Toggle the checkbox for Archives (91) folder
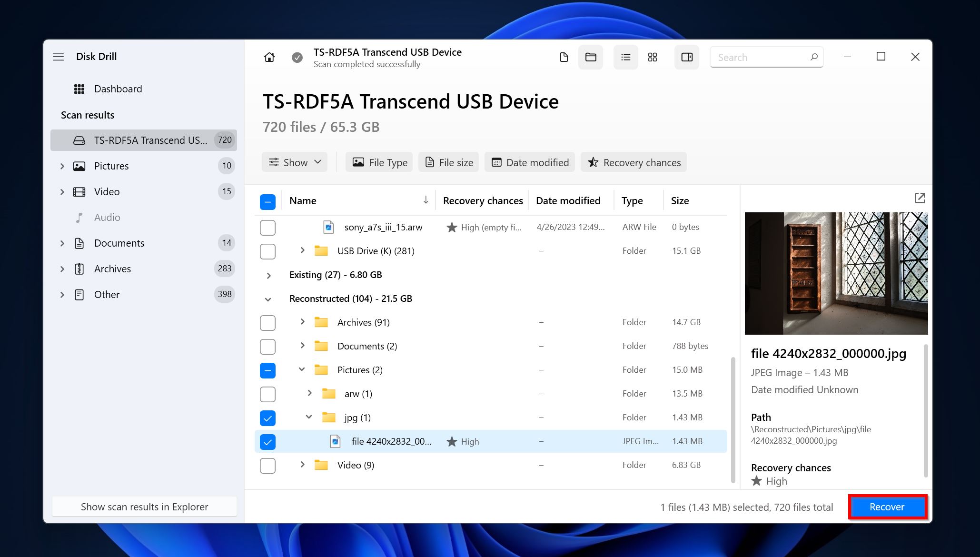 click(267, 322)
